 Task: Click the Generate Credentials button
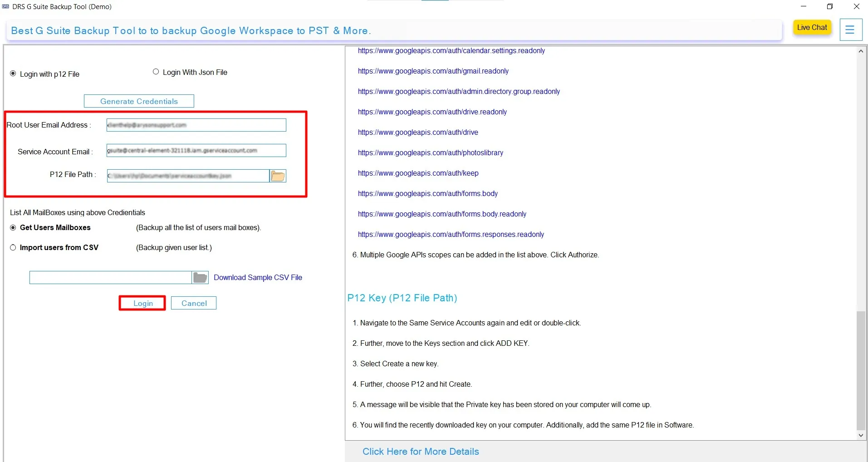click(139, 101)
